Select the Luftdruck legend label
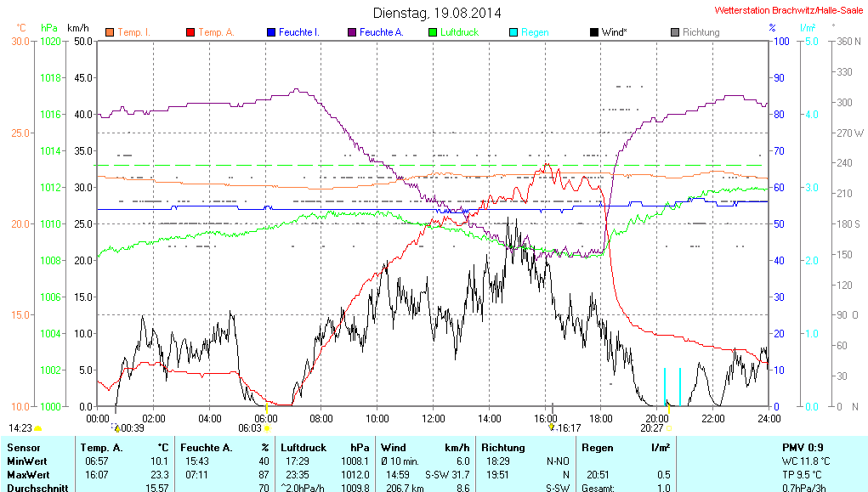 click(x=459, y=32)
